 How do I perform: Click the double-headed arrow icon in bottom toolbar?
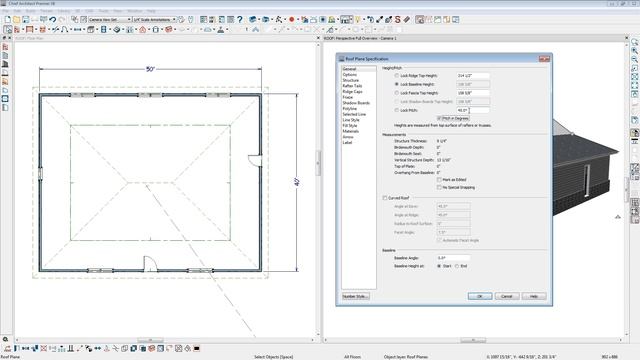(x=98, y=349)
